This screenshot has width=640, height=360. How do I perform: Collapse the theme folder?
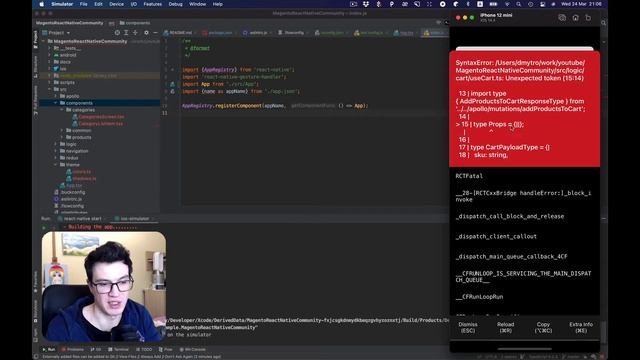[x=56, y=164]
